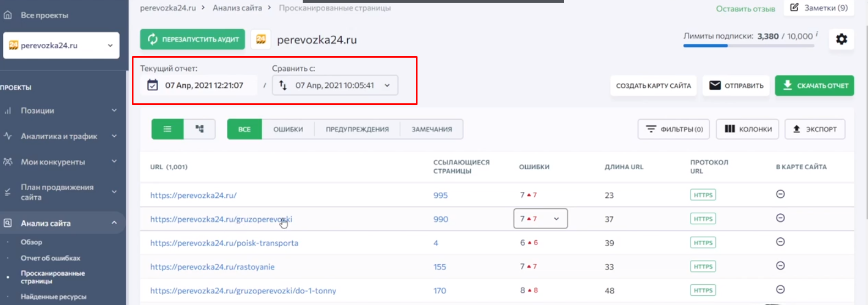Open settings gear icon

tap(841, 39)
